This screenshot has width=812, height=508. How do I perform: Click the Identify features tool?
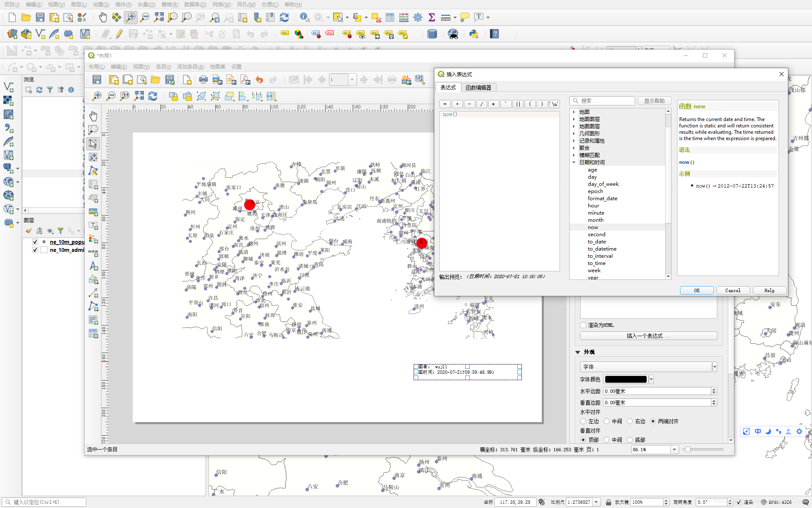tap(304, 17)
